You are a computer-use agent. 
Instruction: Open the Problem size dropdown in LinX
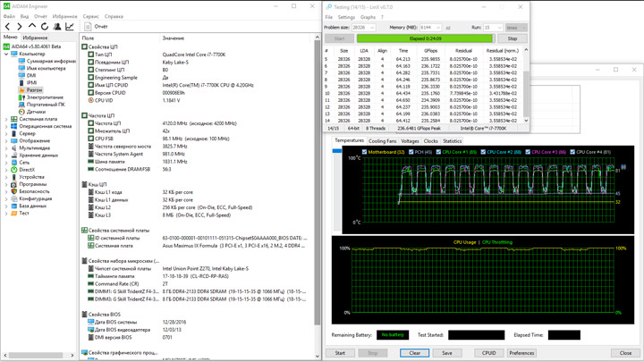(x=363, y=28)
